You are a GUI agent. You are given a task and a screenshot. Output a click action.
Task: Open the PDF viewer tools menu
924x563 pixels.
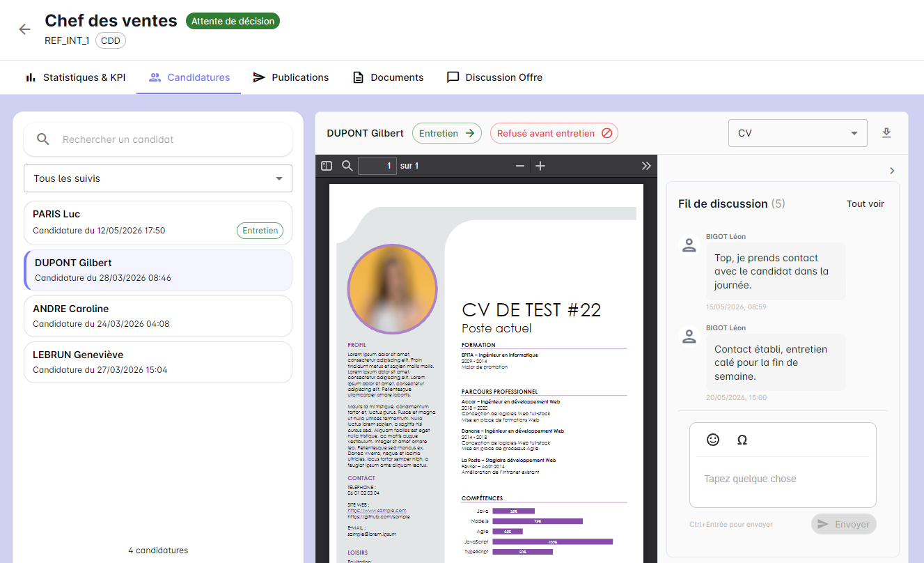coord(646,166)
